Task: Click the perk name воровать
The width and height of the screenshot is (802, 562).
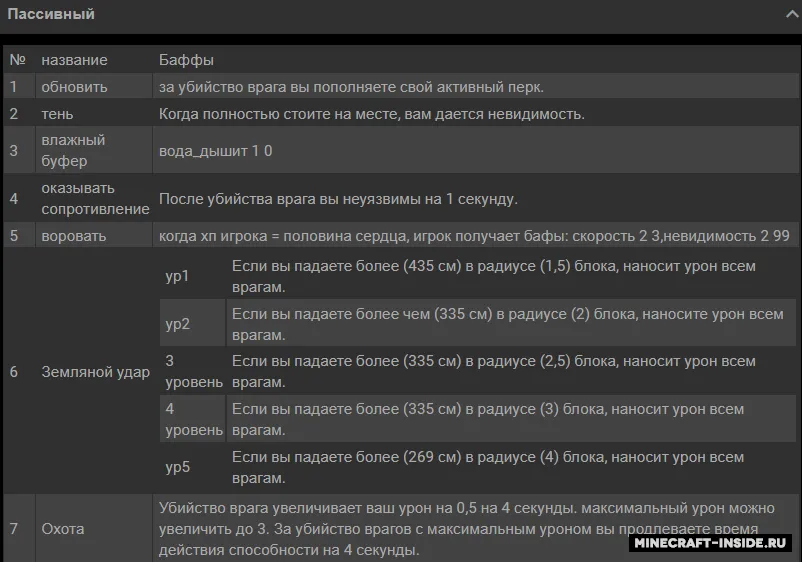Action: pyautogui.click(x=74, y=236)
